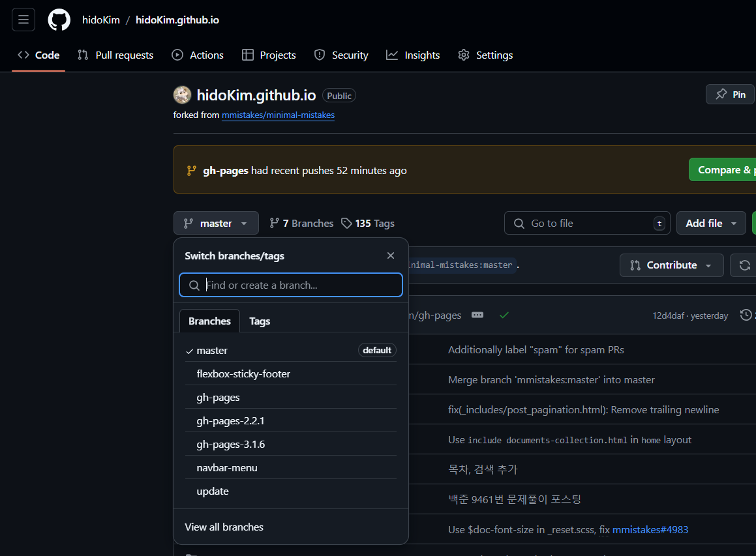Open the 7 Branches link

click(301, 223)
